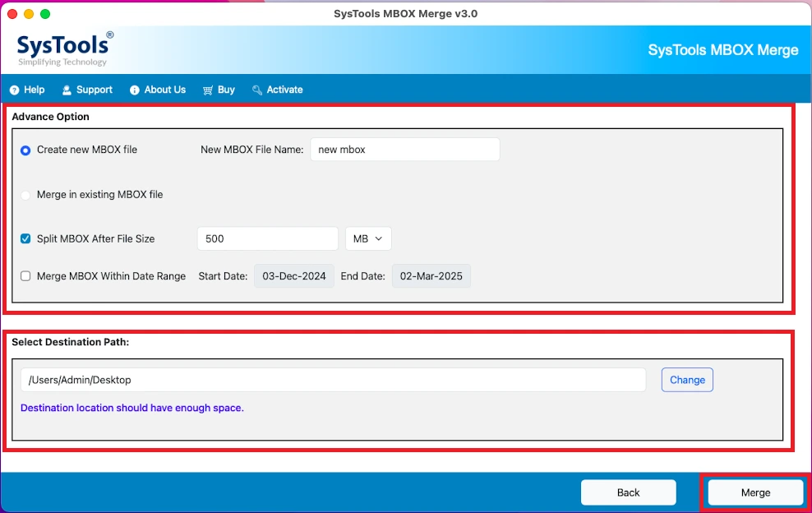Click the Select Destination Path label
This screenshot has height=513, width=812.
tap(71, 342)
